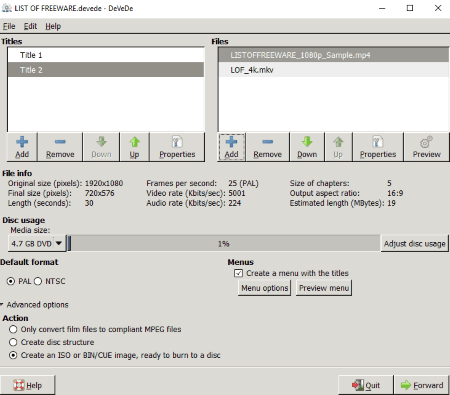Screen dimensions: 450x395
Task: Select LISTOFFREEWARE_1080p_Sample.mp4 file
Action: (x=333, y=55)
